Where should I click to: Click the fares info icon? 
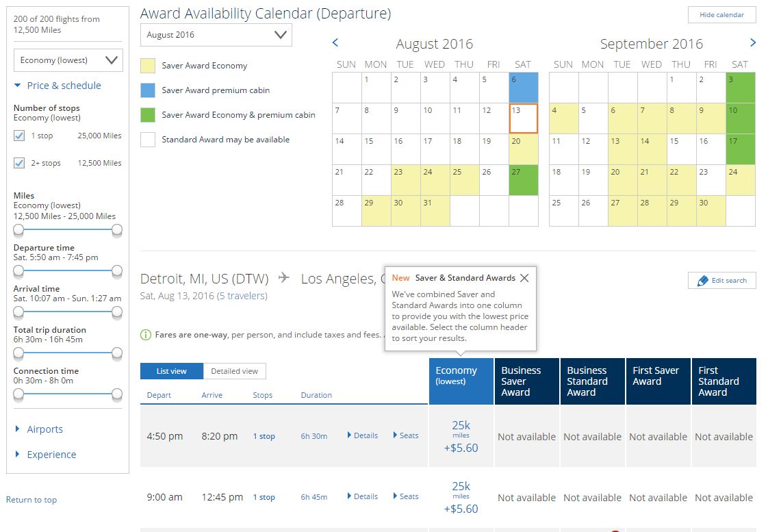[145, 335]
